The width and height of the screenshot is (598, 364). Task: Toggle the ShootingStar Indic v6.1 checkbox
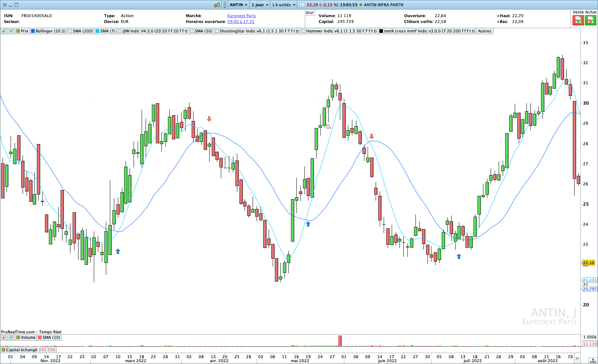217,31
